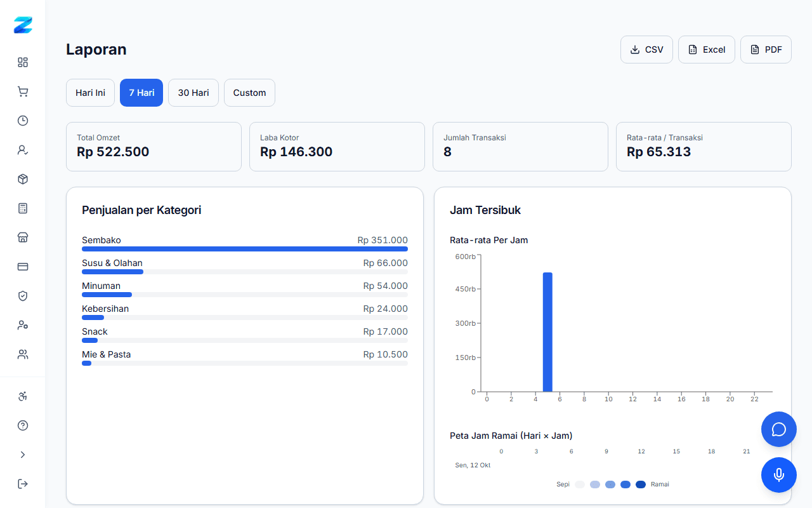Open the shield check icon in sidebar
Viewport: 812px width, 508px height.
[23, 296]
